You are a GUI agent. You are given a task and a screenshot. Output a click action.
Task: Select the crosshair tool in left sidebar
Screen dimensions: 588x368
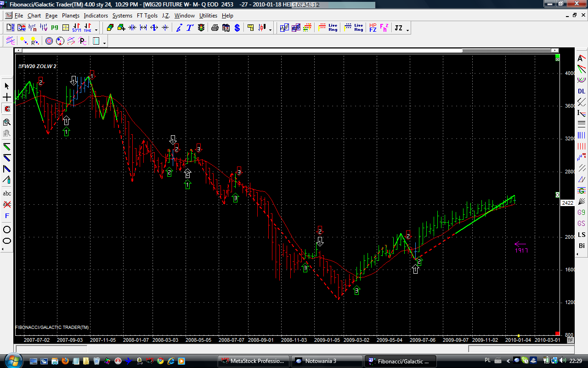click(7, 98)
